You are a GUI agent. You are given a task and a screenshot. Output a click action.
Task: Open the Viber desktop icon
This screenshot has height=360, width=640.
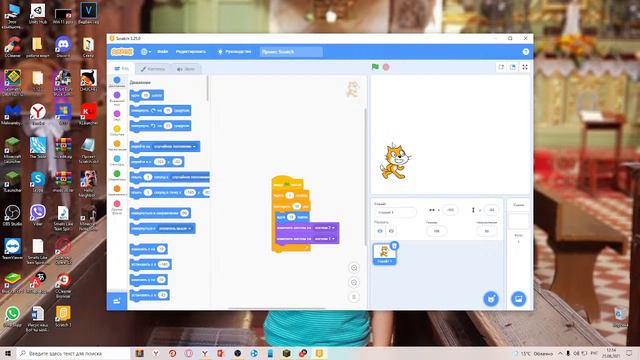pyautogui.click(x=38, y=216)
